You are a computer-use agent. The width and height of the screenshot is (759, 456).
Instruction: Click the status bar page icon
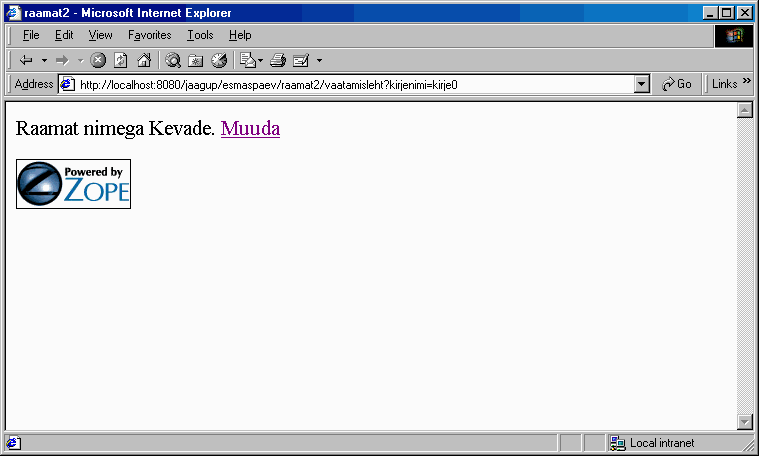tap(14, 443)
